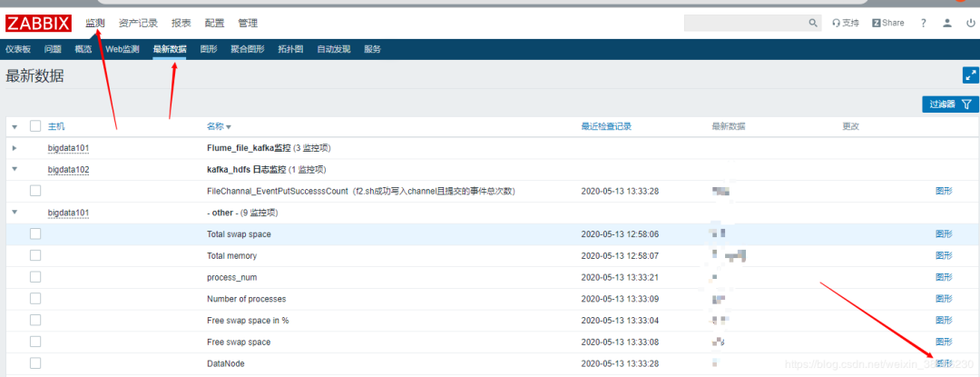Viewport: 980px width, 377px height.
Task: Go to the 概览 tab
Action: click(x=83, y=49)
